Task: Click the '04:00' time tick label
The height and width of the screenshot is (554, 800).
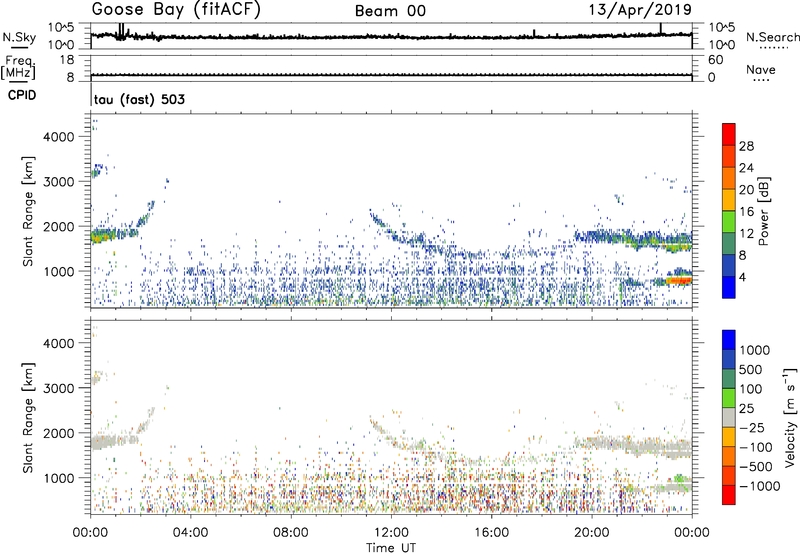Action: (190, 533)
